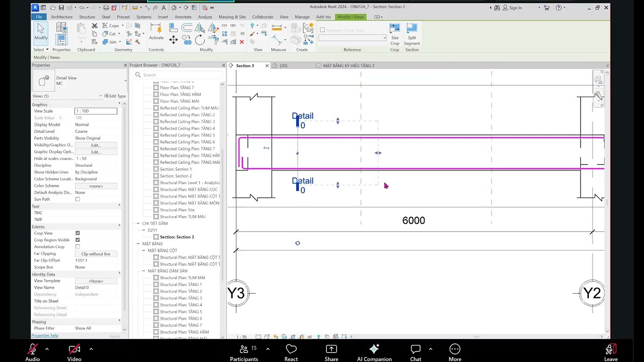Click the Y3 grid bubble

(x=236, y=293)
